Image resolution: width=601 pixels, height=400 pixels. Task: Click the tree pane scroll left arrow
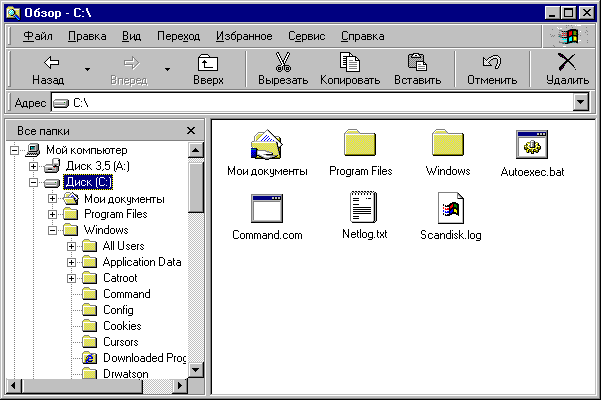pos(14,386)
